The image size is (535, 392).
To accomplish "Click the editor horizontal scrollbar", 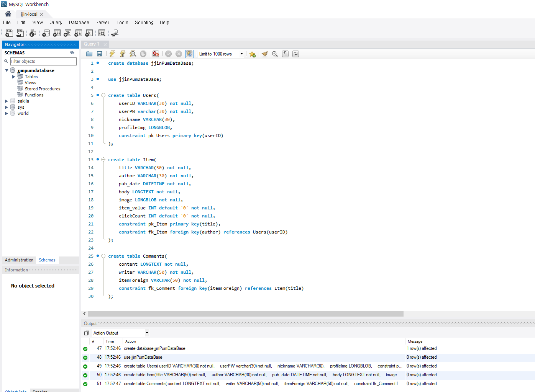I will pos(245,314).
